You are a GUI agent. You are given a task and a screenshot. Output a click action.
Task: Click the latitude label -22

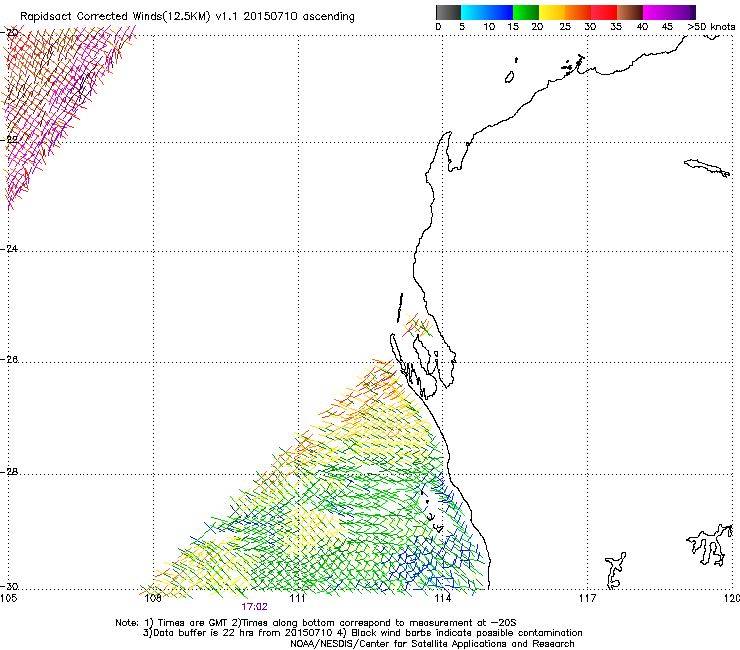(x=10, y=139)
